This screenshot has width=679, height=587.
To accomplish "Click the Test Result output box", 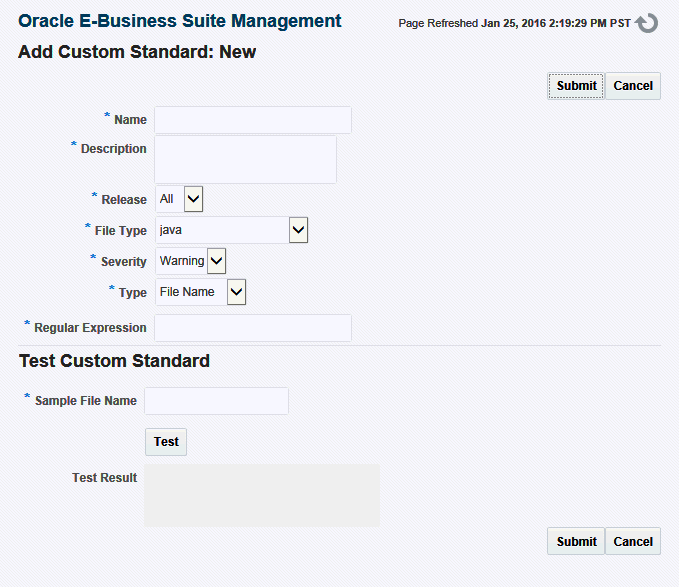I will coord(262,495).
